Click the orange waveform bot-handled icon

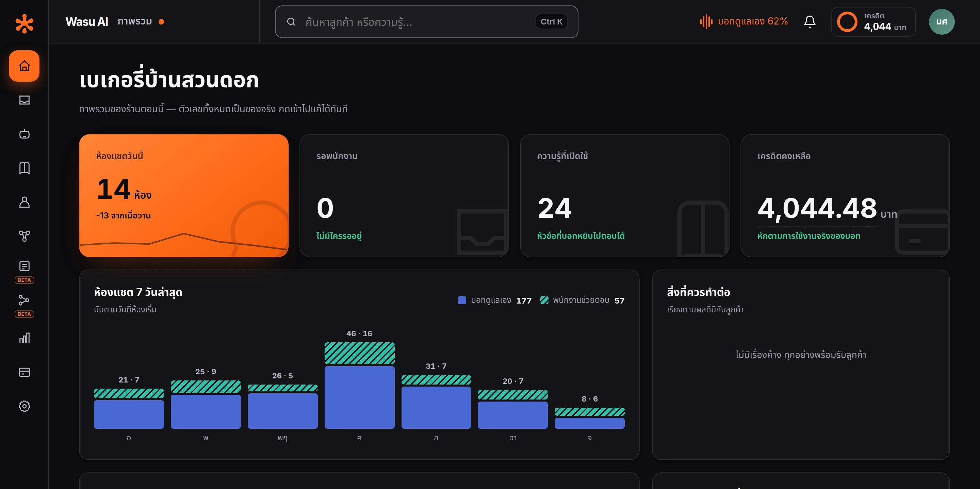706,22
